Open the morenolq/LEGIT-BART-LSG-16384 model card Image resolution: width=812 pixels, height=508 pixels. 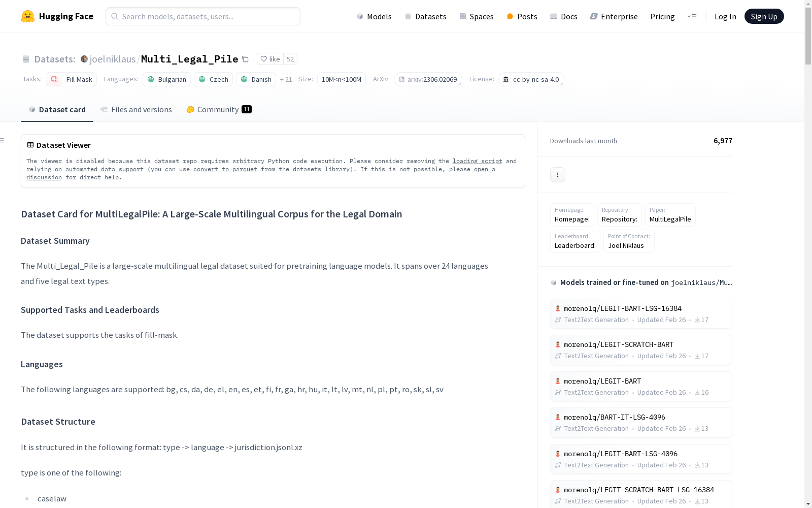pyautogui.click(x=641, y=314)
